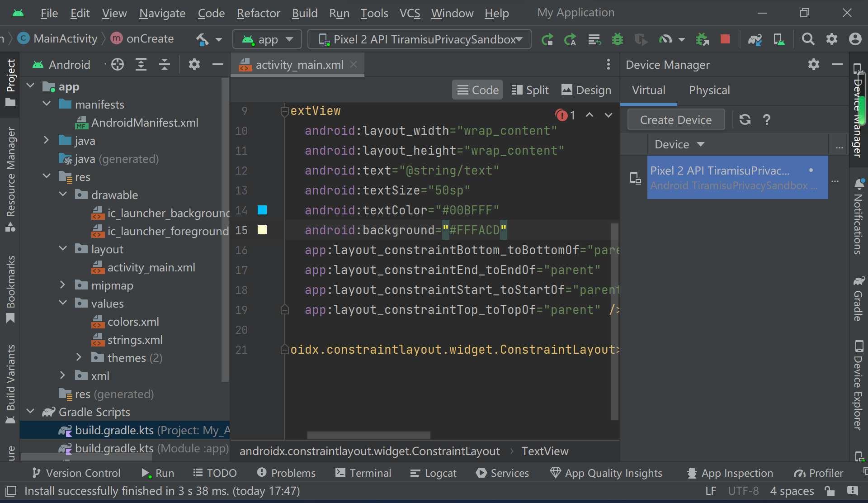Open the Logcat tool window
This screenshot has height=503, width=868.
click(433, 473)
